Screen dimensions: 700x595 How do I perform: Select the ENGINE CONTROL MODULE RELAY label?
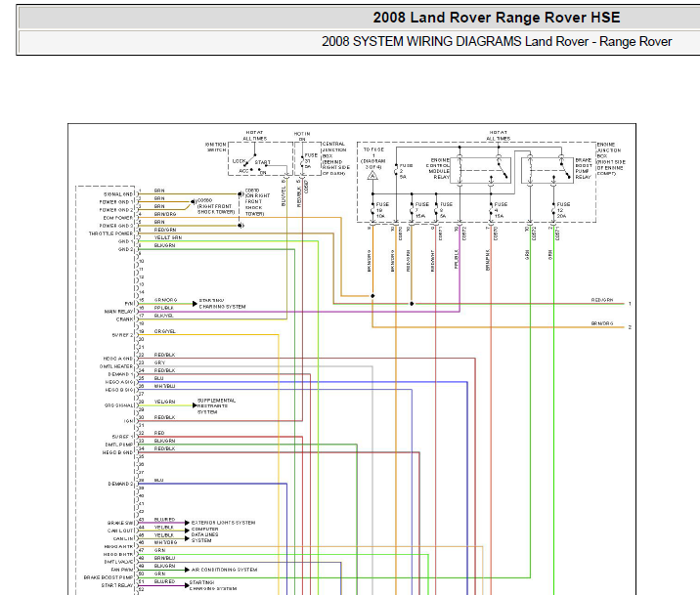[x=438, y=168]
